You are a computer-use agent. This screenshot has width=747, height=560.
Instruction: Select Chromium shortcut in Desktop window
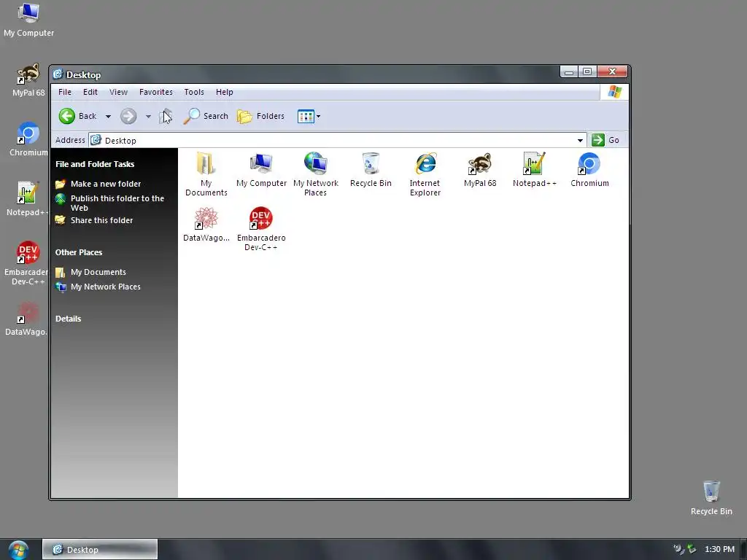pos(589,163)
